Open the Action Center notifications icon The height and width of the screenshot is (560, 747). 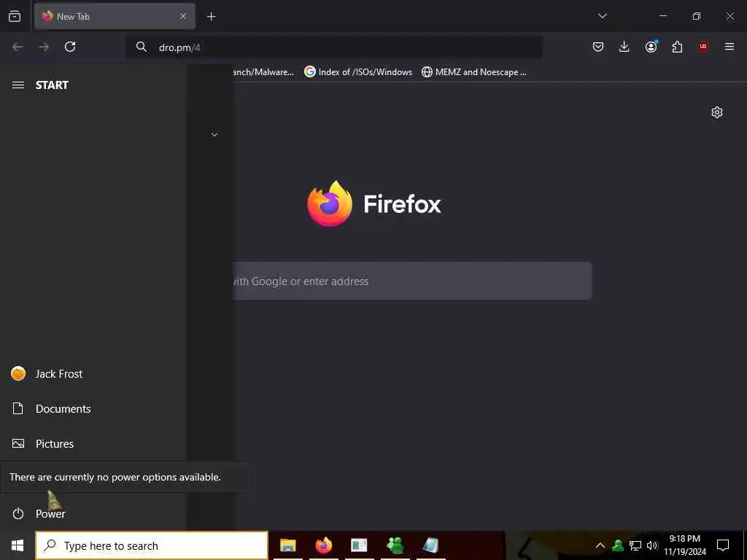pyautogui.click(x=723, y=545)
